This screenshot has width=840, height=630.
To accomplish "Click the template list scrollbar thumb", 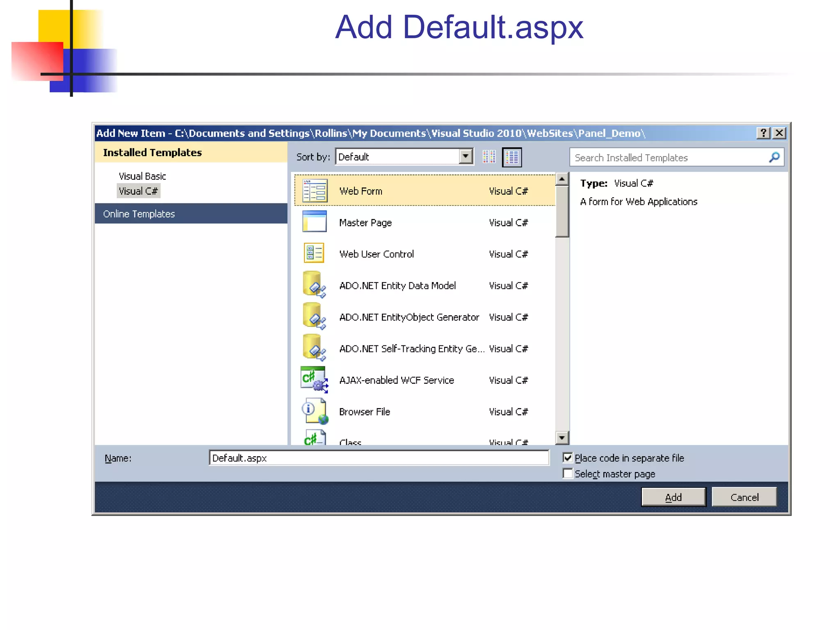I will tap(562, 212).
